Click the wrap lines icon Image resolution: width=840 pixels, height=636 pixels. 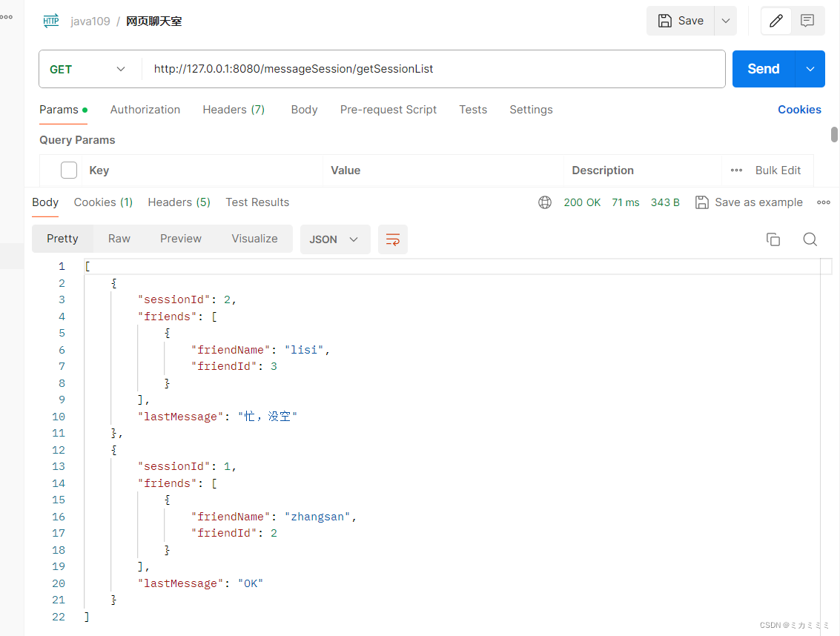tap(393, 239)
